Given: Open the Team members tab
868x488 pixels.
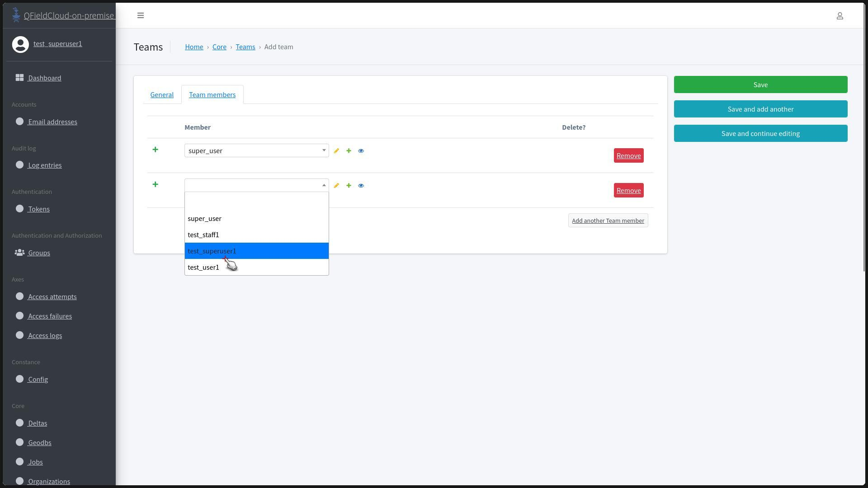Looking at the screenshot, I should coord(212,95).
